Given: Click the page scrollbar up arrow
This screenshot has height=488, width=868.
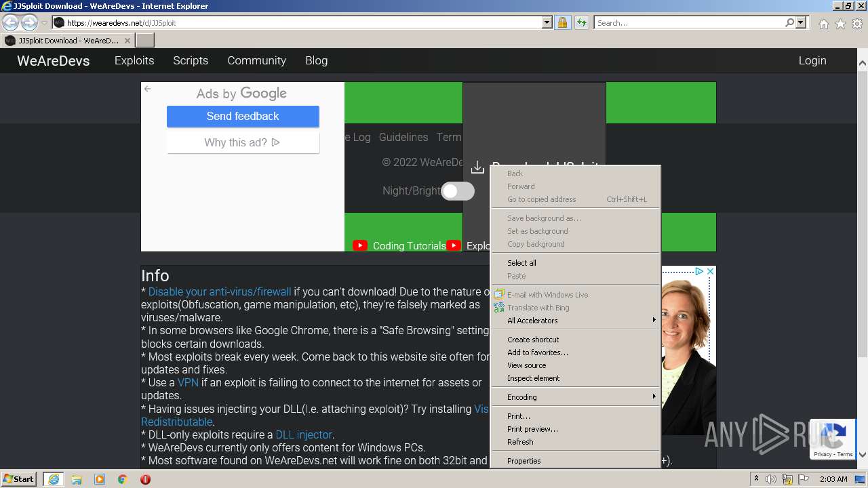Looking at the screenshot, I should click(863, 63).
